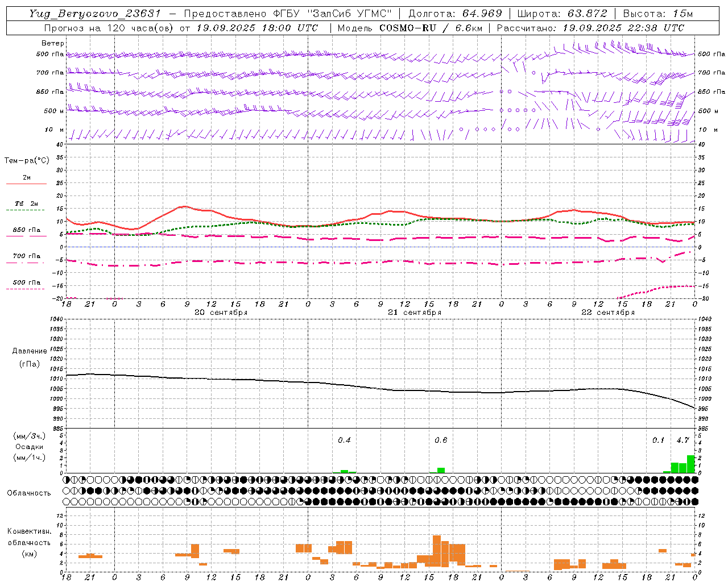Image resolution: width=728 pixels, height=582 pixels.
Task: Click the (км) unit label for convective cloud
Action: click(30, 554)
